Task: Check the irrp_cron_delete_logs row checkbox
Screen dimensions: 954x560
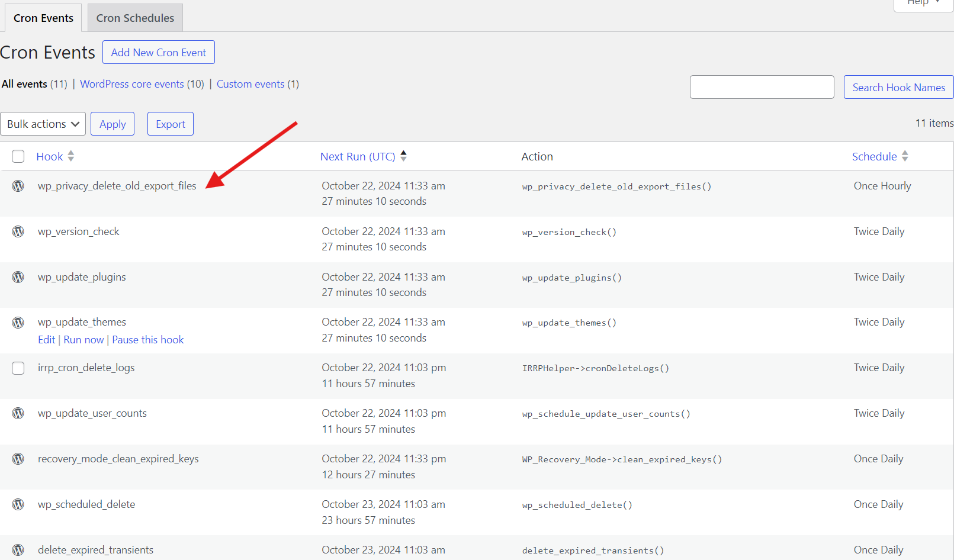Action: point(18,368)
